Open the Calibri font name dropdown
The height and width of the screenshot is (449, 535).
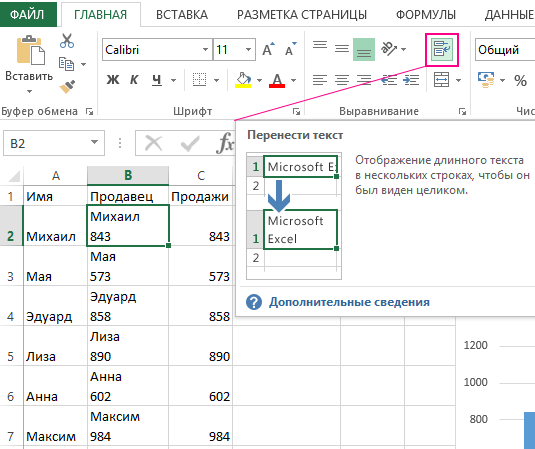(205, 49)
